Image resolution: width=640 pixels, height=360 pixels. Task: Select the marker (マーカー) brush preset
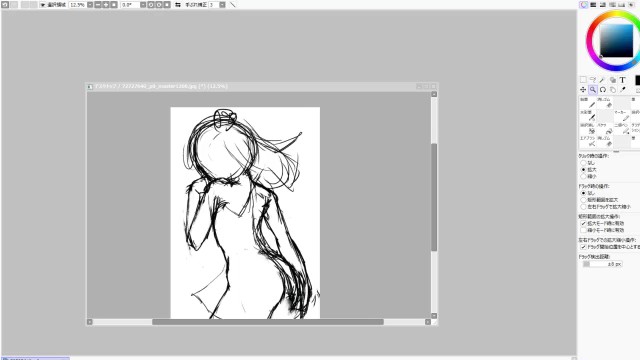click(622, 116)
